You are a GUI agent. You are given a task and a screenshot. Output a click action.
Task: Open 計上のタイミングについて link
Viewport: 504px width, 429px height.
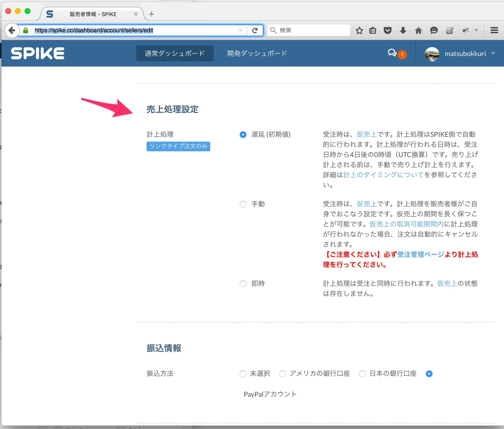(383, 175)
